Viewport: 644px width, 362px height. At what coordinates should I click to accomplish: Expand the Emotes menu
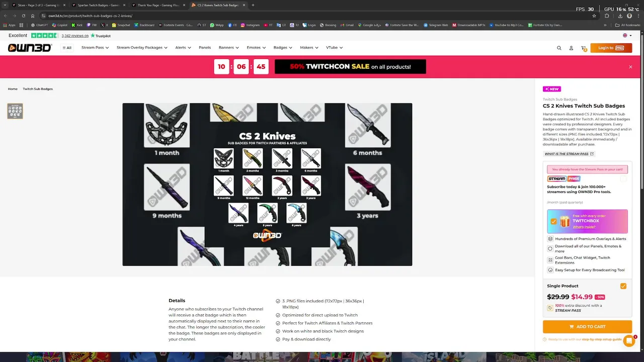[256, 48]
